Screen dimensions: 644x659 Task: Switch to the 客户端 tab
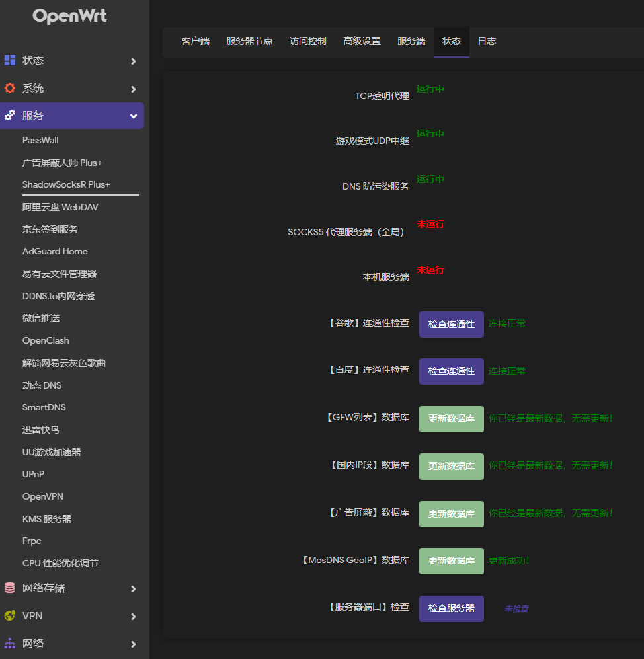point(196,41)
